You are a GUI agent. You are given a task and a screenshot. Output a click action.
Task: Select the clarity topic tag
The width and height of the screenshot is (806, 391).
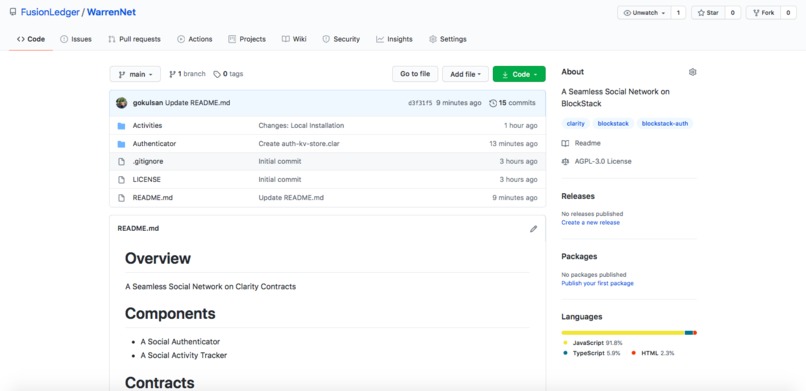[x=576, y=124]
